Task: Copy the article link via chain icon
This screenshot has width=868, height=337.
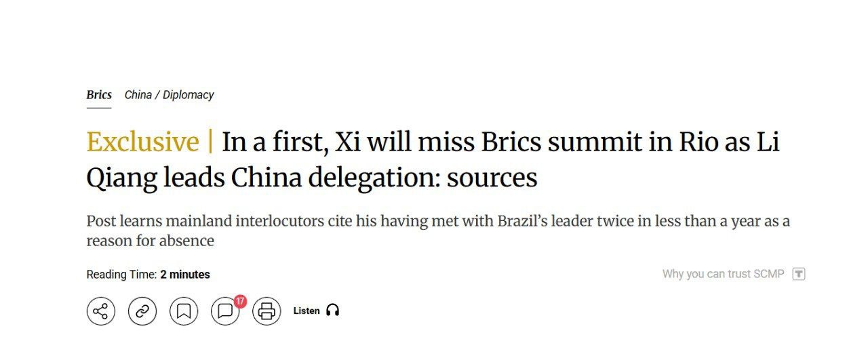Action: [142, 311]
